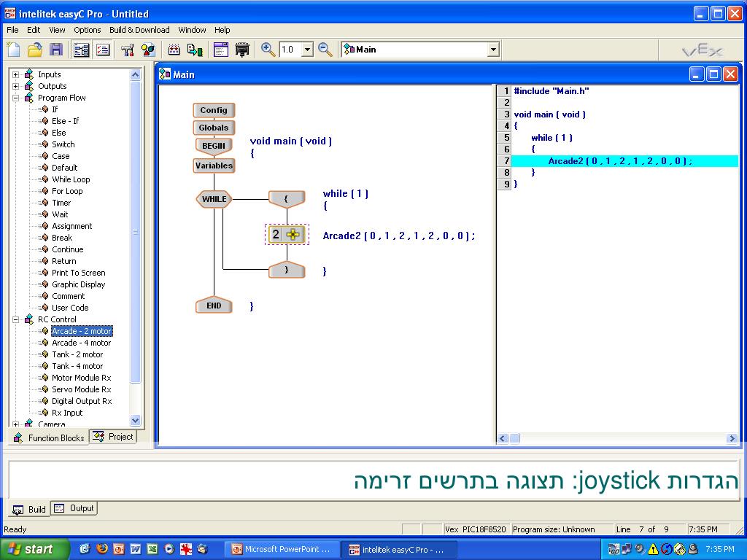Click the WHILE flowchart block
Image resolution: width=747 pixels, height=560 pixels.
click(214, 199)
